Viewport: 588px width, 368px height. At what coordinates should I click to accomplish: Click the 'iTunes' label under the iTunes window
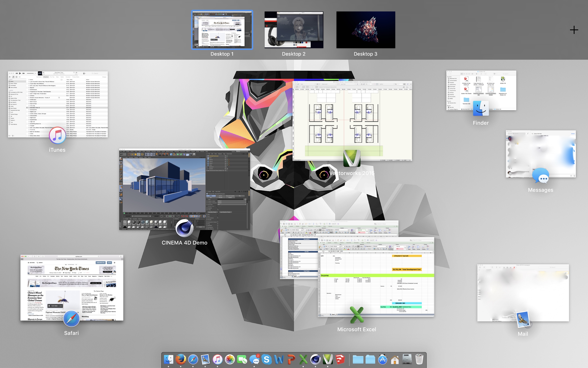(57, 150)
